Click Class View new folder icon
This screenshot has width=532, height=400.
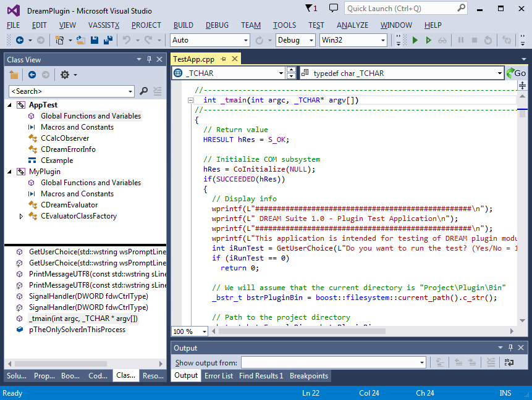click(14, 74)
